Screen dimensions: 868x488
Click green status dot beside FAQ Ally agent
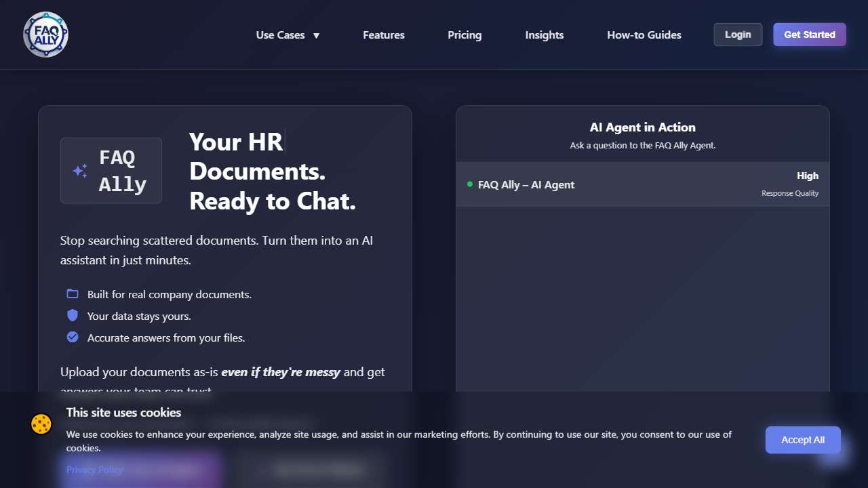tap(470, 184)
